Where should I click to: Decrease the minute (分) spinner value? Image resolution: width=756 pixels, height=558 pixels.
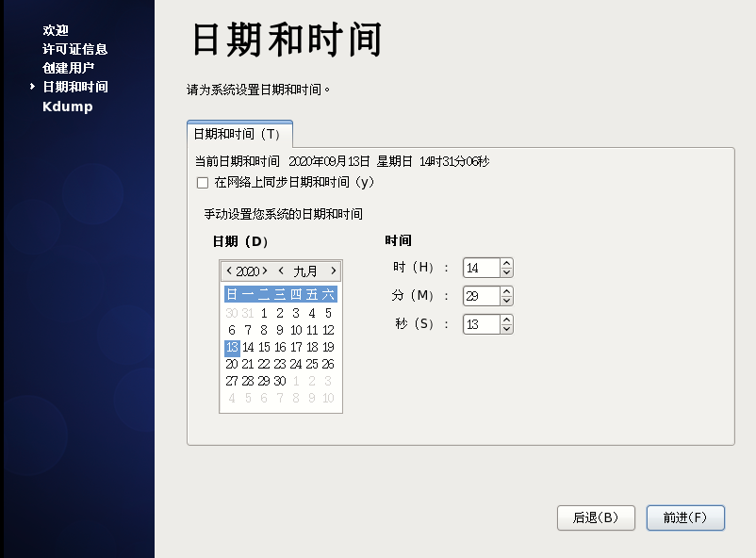coord(506,301)
